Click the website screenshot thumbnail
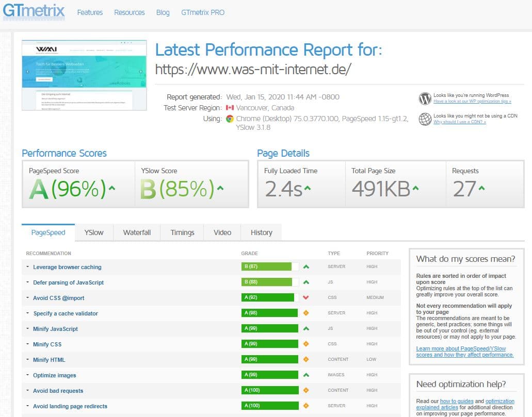The image size is (532, 417). pos(84,75)
